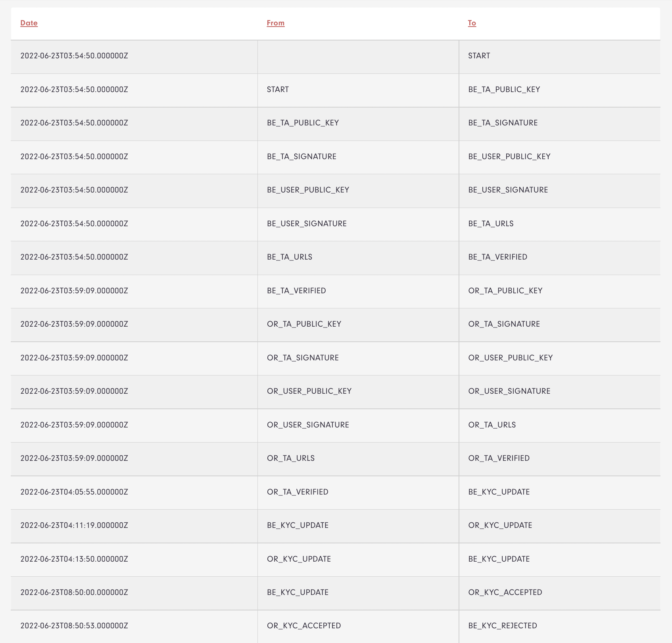The width and height of the screenshot is (672, 643).
Task: Click BE_TA_PUBLIC_KEY in the From column
Action: (303, 123)
